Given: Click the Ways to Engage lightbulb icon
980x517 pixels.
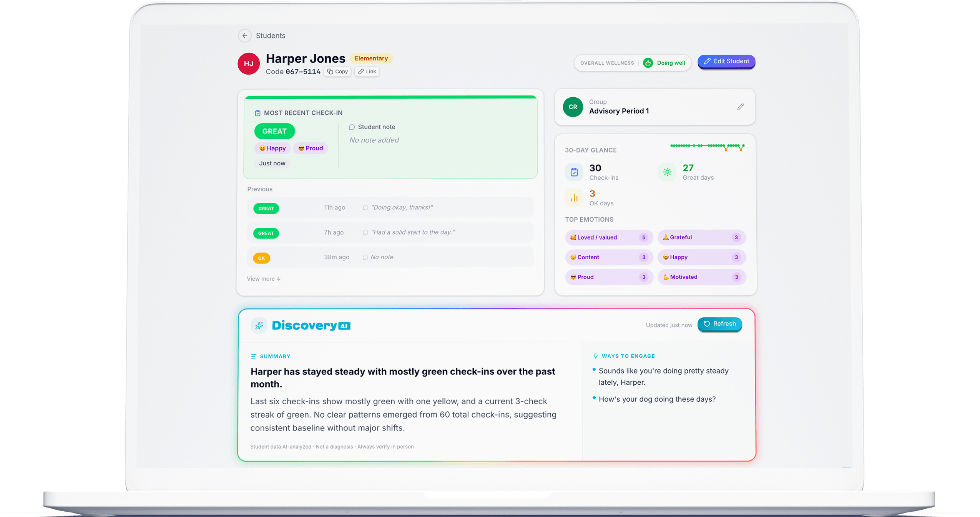Looking at the screenshot, I should pos(595,356).
